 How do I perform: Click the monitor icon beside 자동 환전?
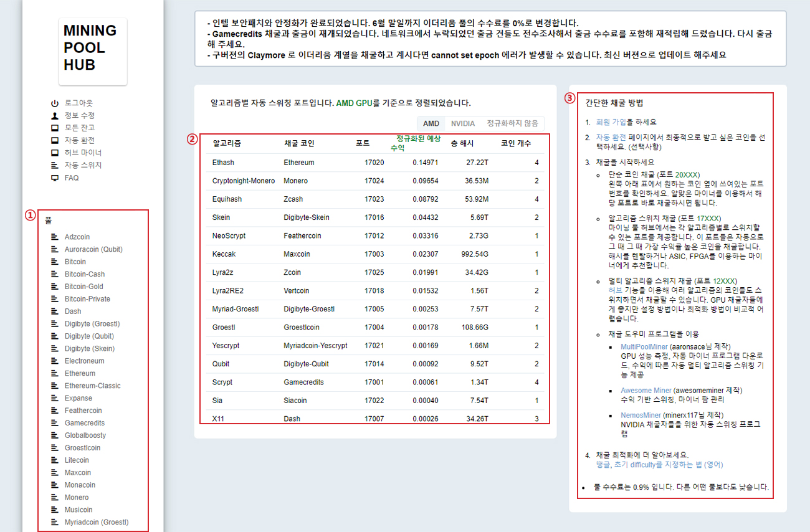click(55, 140)
